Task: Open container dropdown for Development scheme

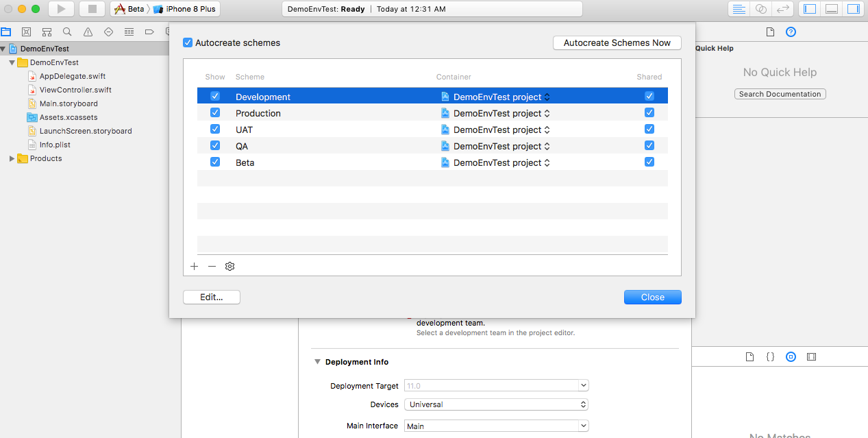Action: click(x=496, y=97)
